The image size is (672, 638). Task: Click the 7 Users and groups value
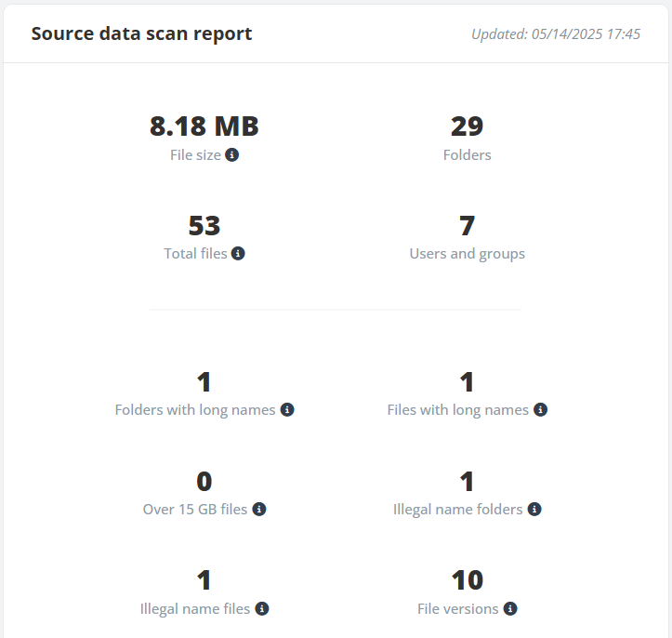467,225
